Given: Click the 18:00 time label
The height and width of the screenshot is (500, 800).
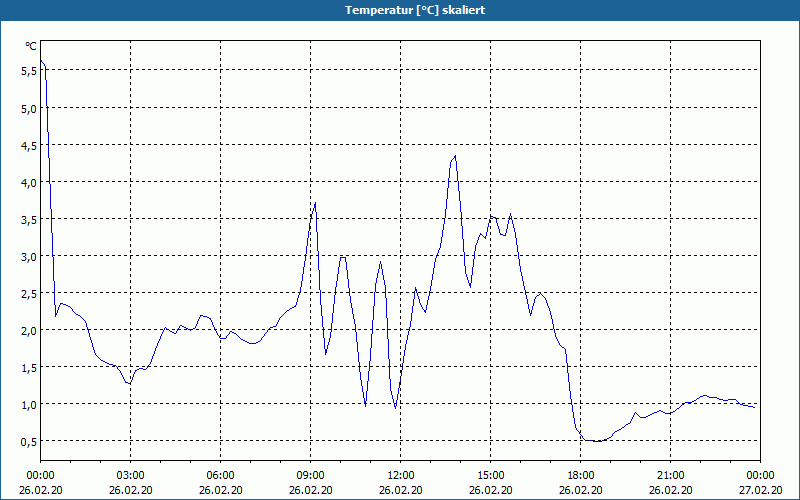Looking at the screenshot, I should point(581,476).
